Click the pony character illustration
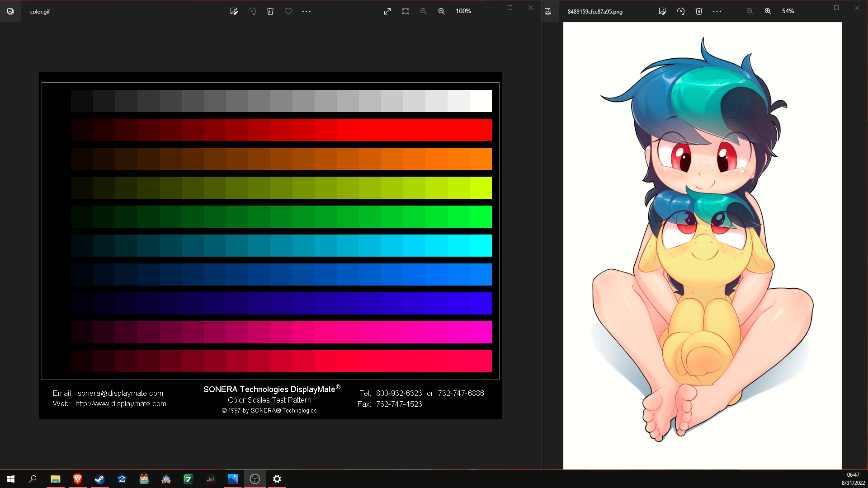 pos(703,246)
